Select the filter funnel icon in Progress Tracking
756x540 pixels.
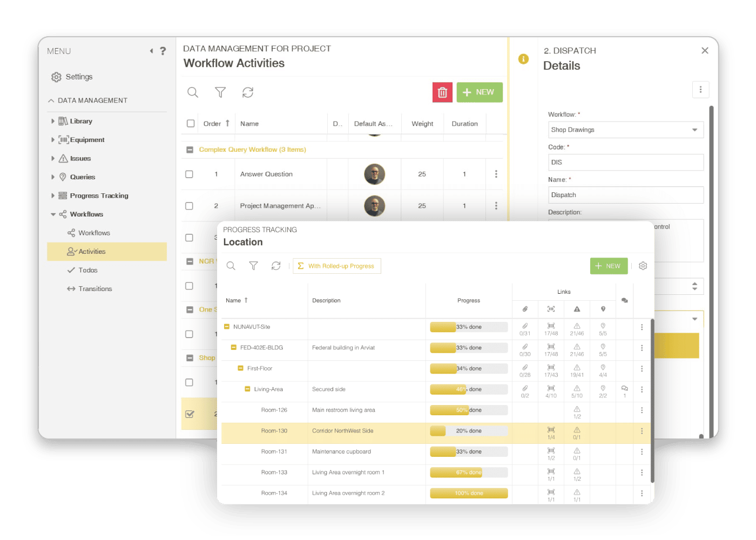pos(253,266)
